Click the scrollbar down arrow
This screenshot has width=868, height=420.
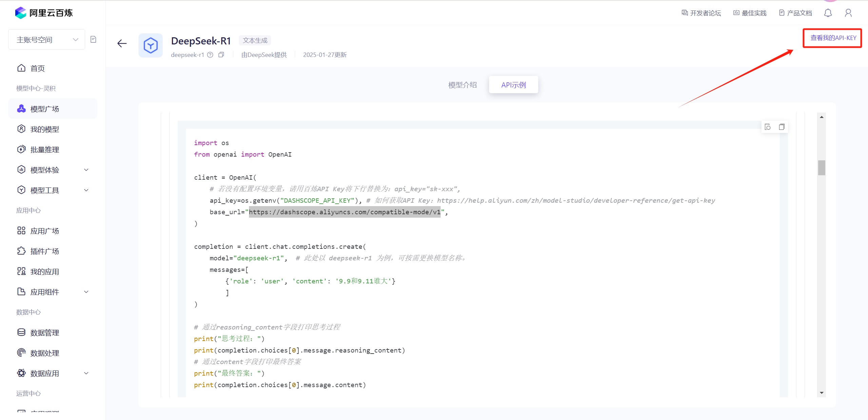(821, 393)
